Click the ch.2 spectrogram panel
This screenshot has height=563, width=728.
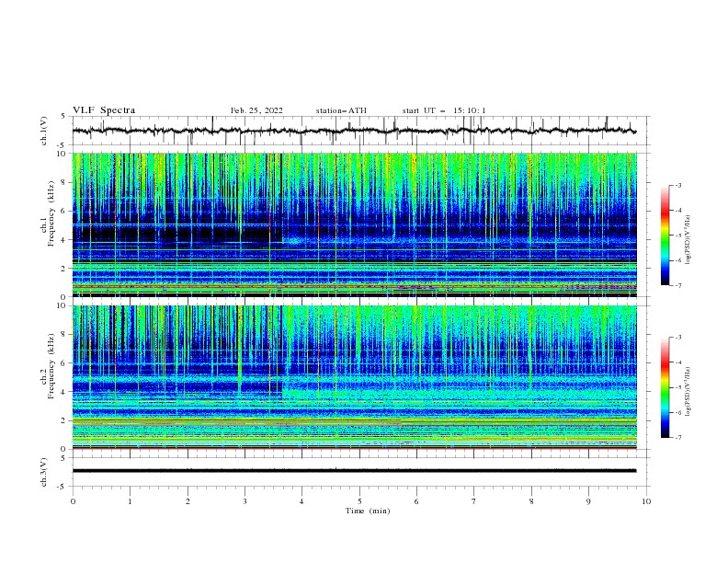point(354,377)
